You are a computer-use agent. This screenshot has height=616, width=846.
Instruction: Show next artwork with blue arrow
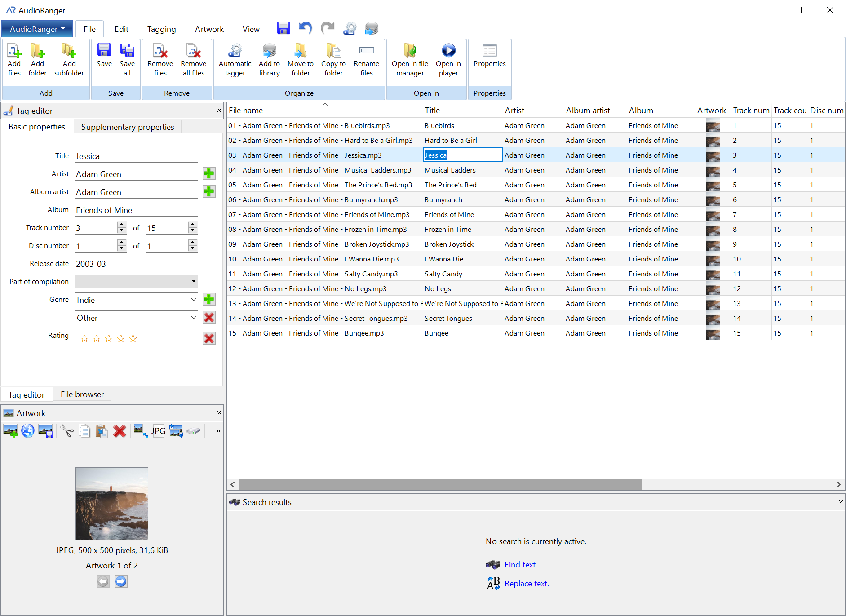pyautogui.click(x=121, y=582)
